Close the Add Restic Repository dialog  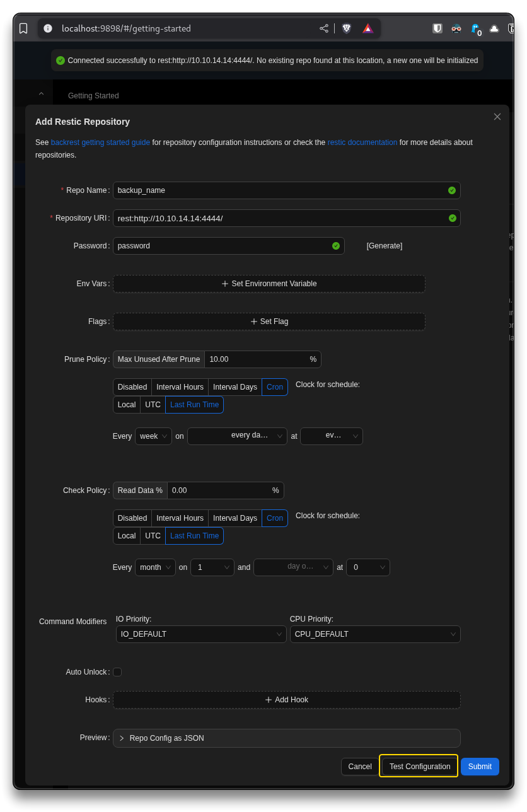coord(497,117)
